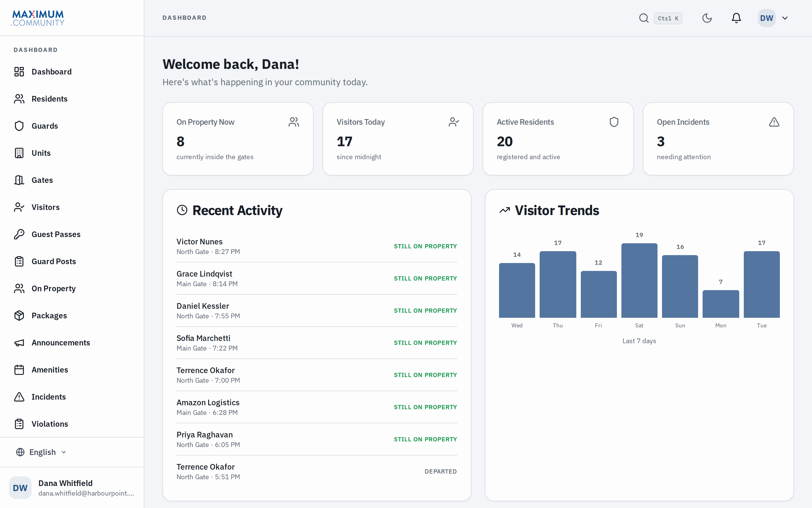Click the Sat bar in Visitor Trends
812x508 pixels.
(x=639, y=281)
